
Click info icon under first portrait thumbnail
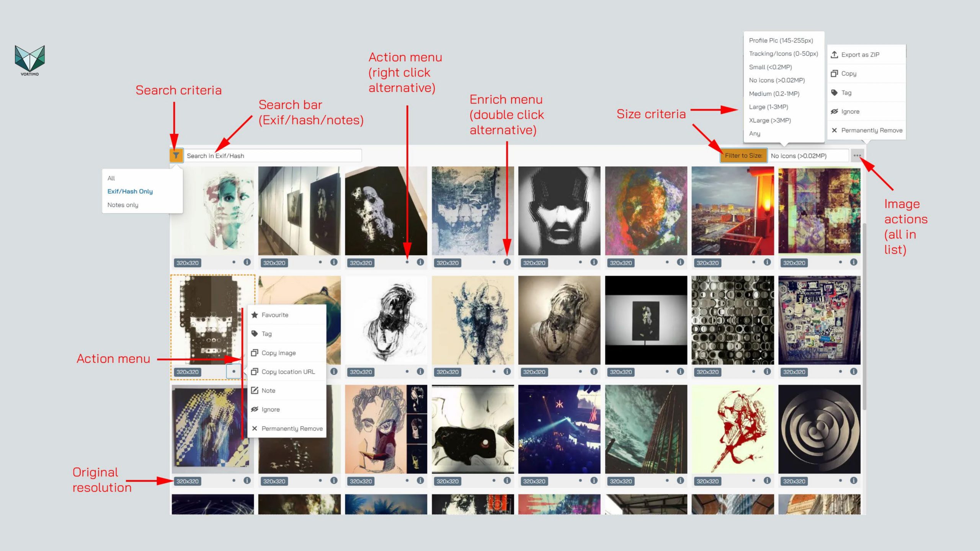[x=247, y=262]
